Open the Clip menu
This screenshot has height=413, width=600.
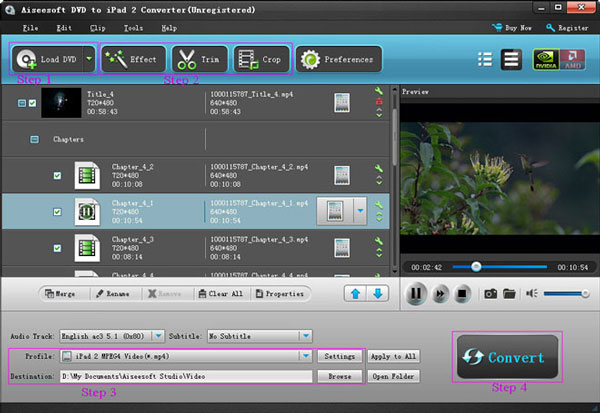coord(98,27)
